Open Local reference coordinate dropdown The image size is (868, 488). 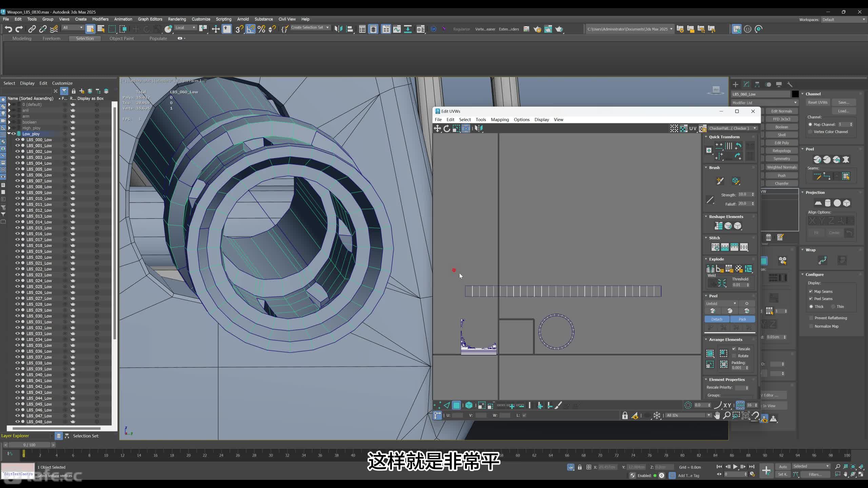(x=185, y=28)
